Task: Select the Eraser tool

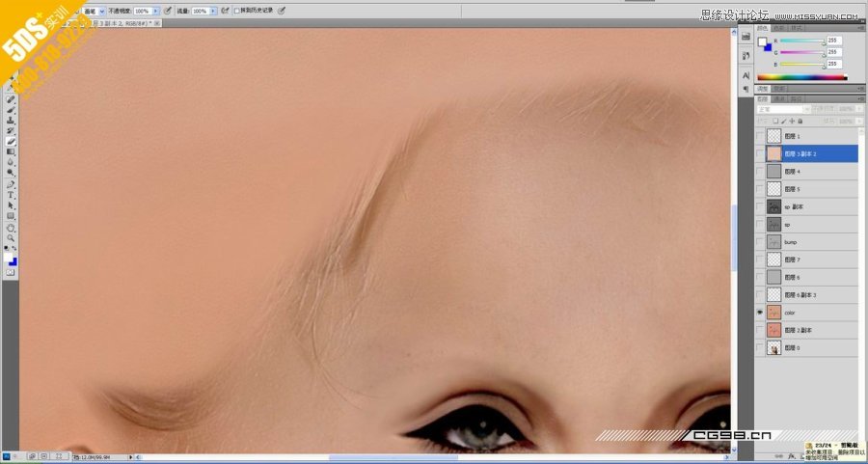Action: click(x=11, y=141)
